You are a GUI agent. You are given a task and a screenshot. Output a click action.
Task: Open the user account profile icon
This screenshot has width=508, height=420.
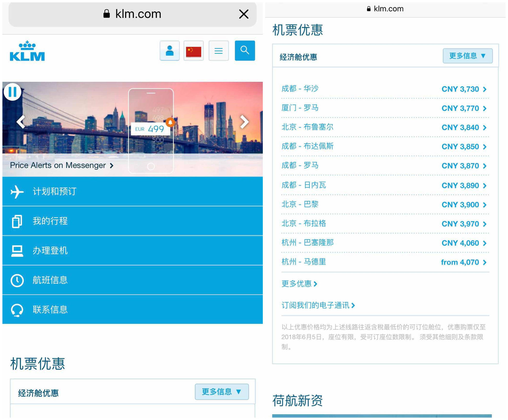click(x=170, y=51)
